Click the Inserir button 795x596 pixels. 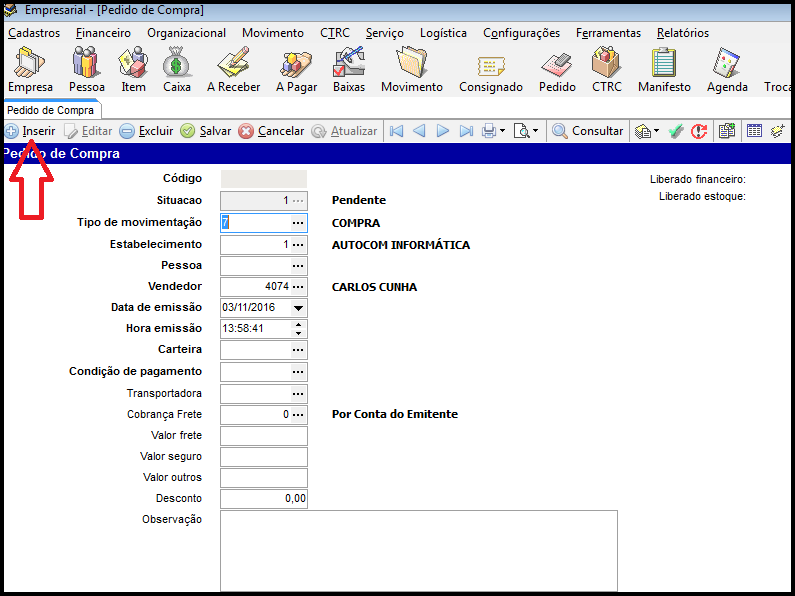point(30,131)
